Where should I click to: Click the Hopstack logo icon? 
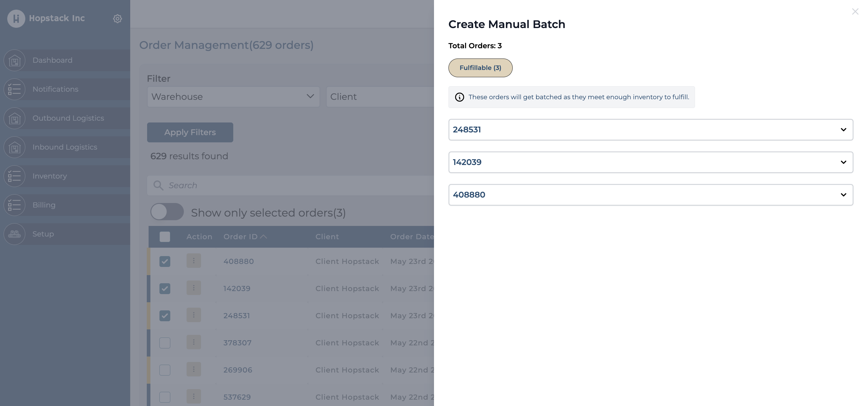[16, 18]
